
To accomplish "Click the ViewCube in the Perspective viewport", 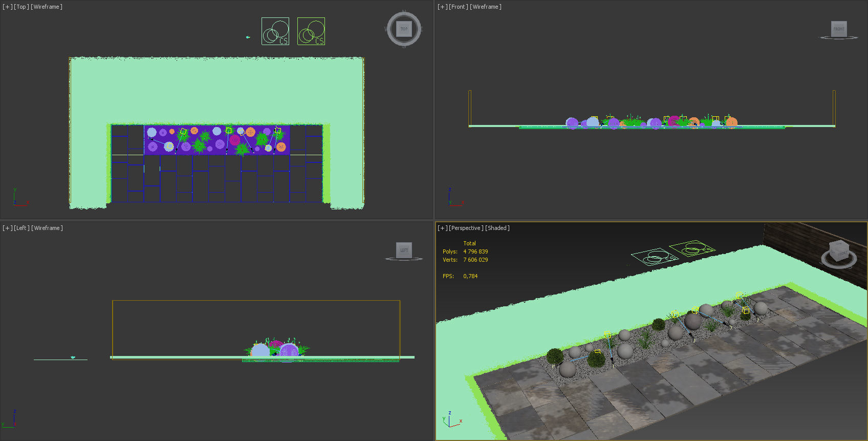I will tap(839, 251).
